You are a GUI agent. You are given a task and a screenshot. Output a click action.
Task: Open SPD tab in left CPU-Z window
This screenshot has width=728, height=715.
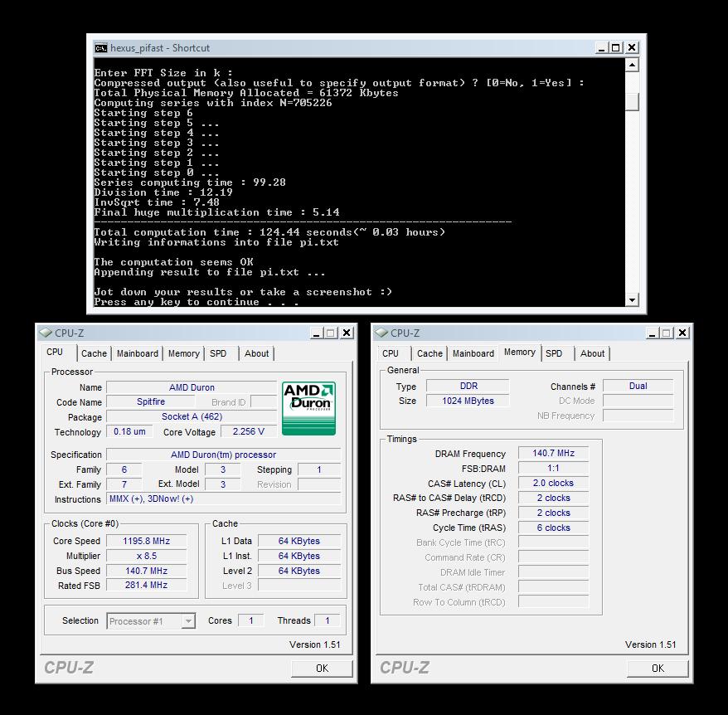tap(218, 353)
